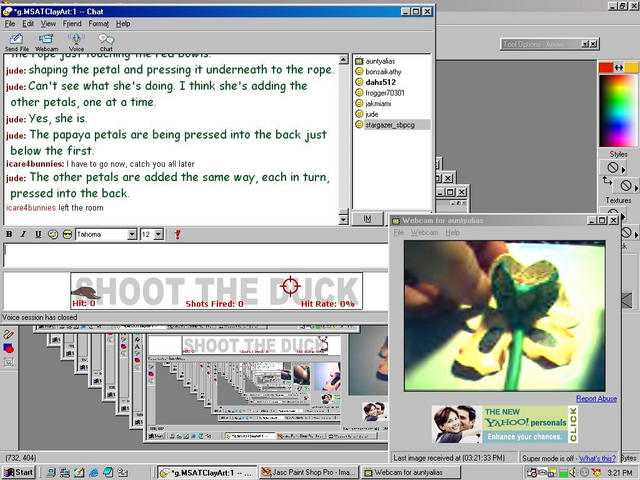This screenshot has height=480, width=640.
Task: Click the swap styles bent arrow icon
Action: tap(607, 180)
